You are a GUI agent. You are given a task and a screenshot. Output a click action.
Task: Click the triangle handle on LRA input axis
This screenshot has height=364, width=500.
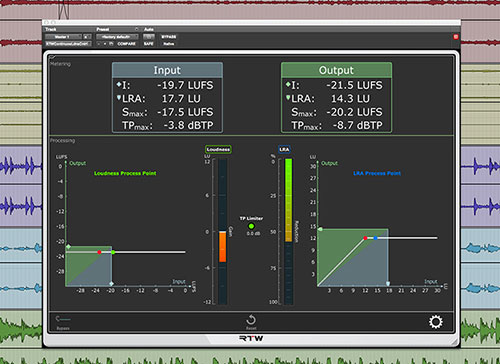pos(388,284)
